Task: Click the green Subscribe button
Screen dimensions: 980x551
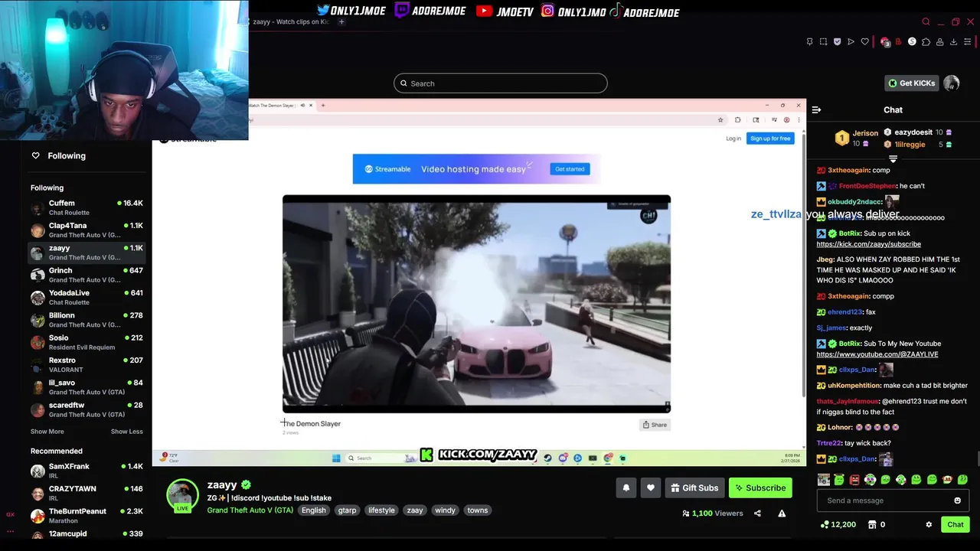Action: click(x=760, y=487)
